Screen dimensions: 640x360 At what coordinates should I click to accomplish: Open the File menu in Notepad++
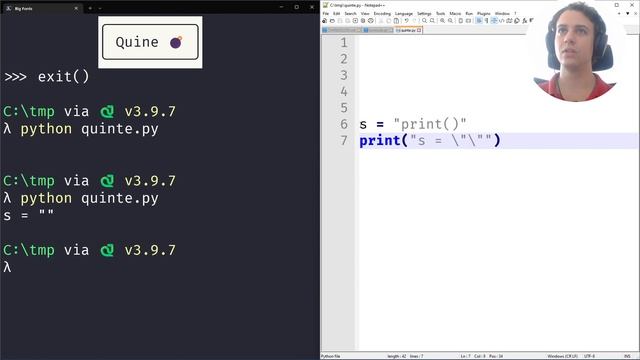click(x=326, y=13)
